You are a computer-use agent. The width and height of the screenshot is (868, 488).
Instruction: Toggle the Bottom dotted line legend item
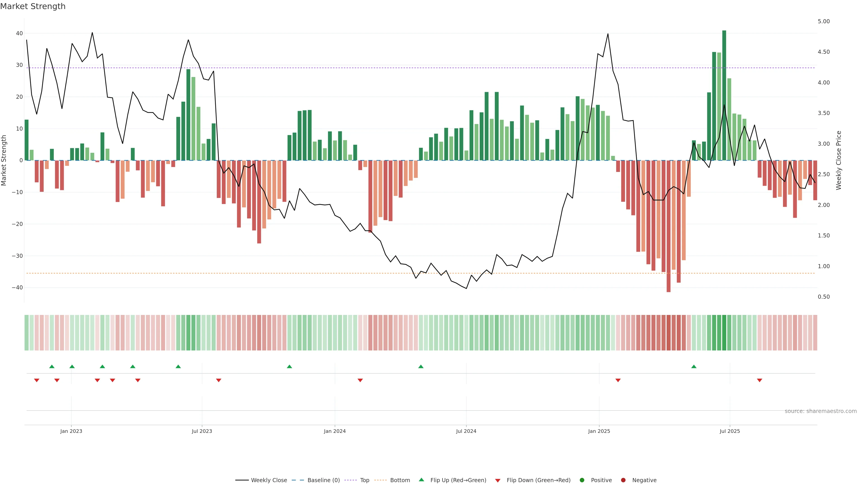(x=400, y=480)
